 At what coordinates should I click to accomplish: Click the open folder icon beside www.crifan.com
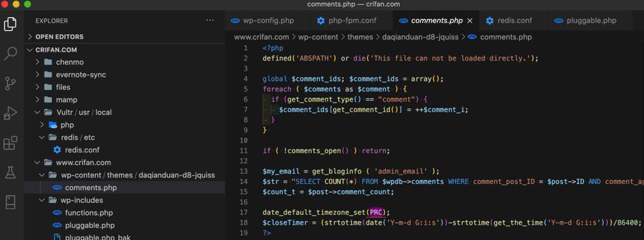[48, 163]
